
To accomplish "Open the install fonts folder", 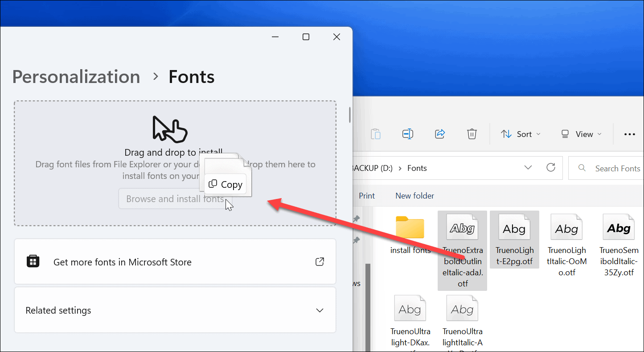I will (410, 232).
